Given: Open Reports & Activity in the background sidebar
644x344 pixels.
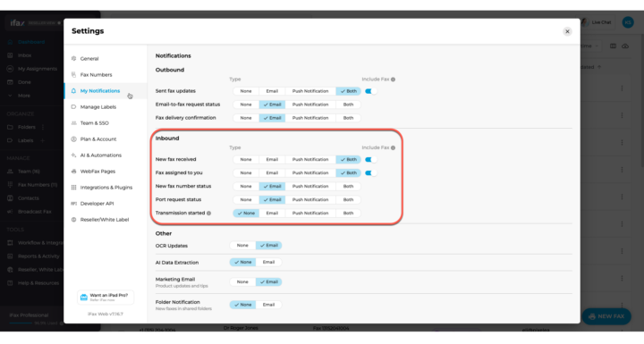Looking at the screenshot, I should pos(38,256).
